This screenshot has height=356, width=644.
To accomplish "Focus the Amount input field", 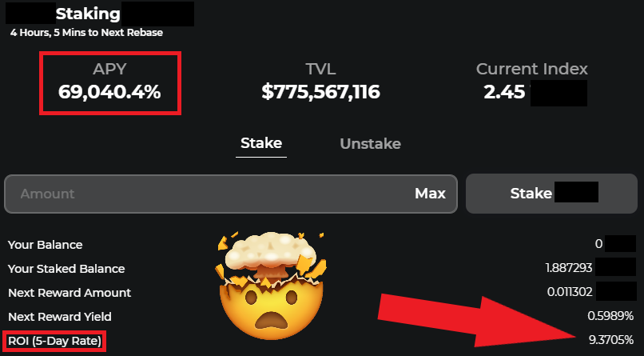I will click(x=231, y=194).
